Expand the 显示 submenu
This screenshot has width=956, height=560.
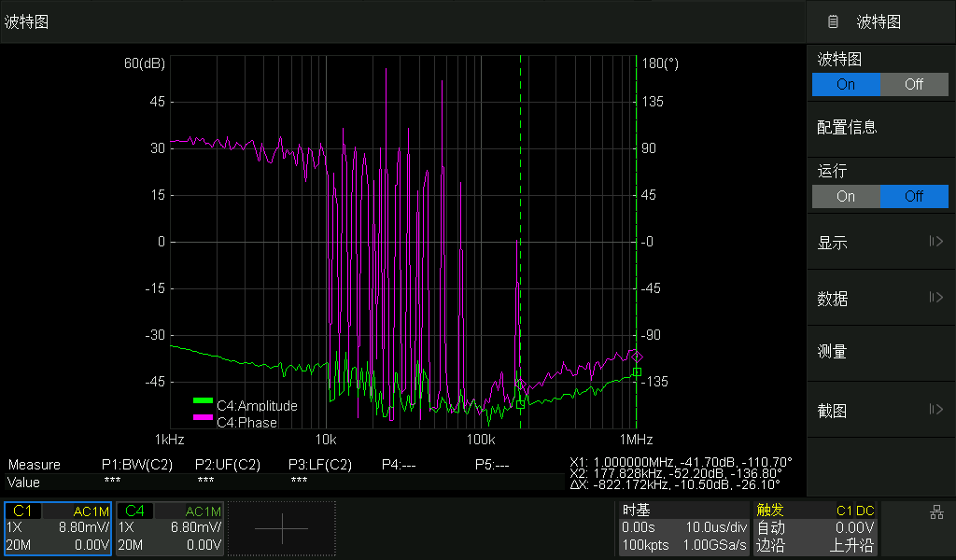881,243
